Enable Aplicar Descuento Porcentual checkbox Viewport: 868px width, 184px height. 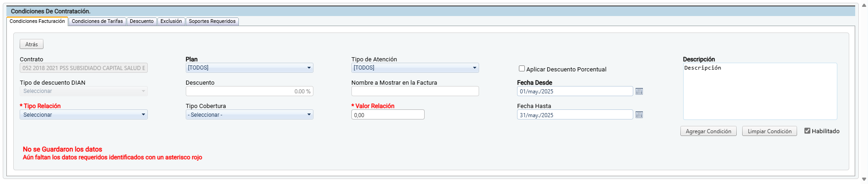point(522,69)
